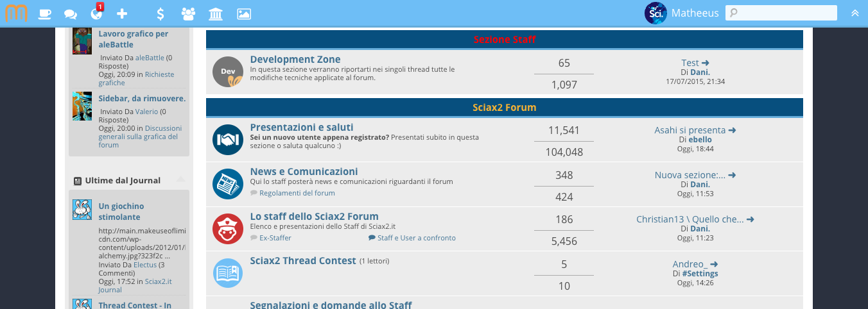Open Richieste grafiche section link
The height and width of the screenshot is (309, 868).
click(x=136, y=79)
